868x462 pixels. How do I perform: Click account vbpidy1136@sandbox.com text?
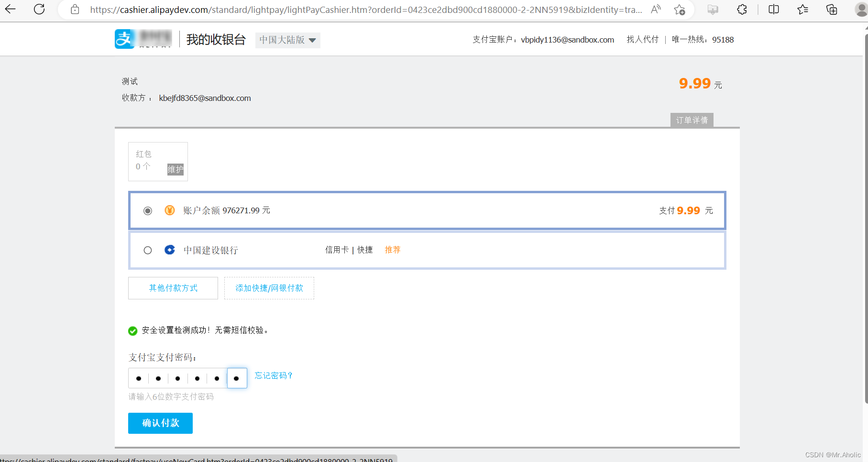pos(567,40)
